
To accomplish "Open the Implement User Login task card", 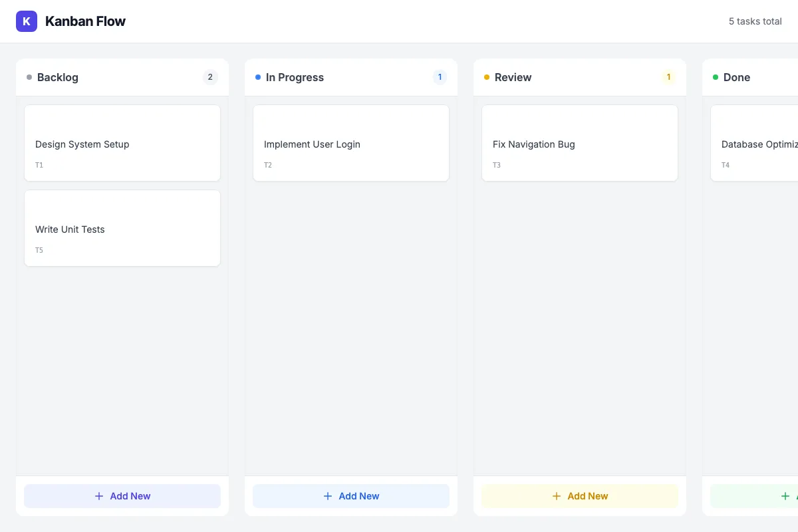I will tap(351, 143).
